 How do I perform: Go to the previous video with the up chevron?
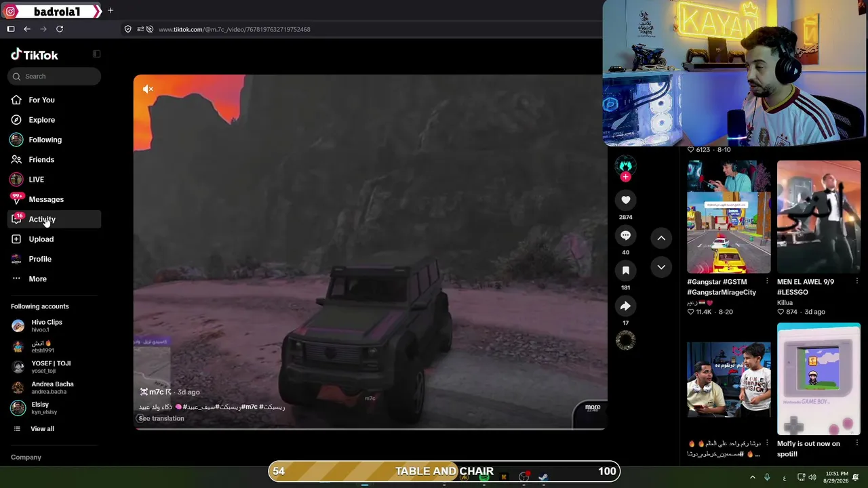[661, 238]
